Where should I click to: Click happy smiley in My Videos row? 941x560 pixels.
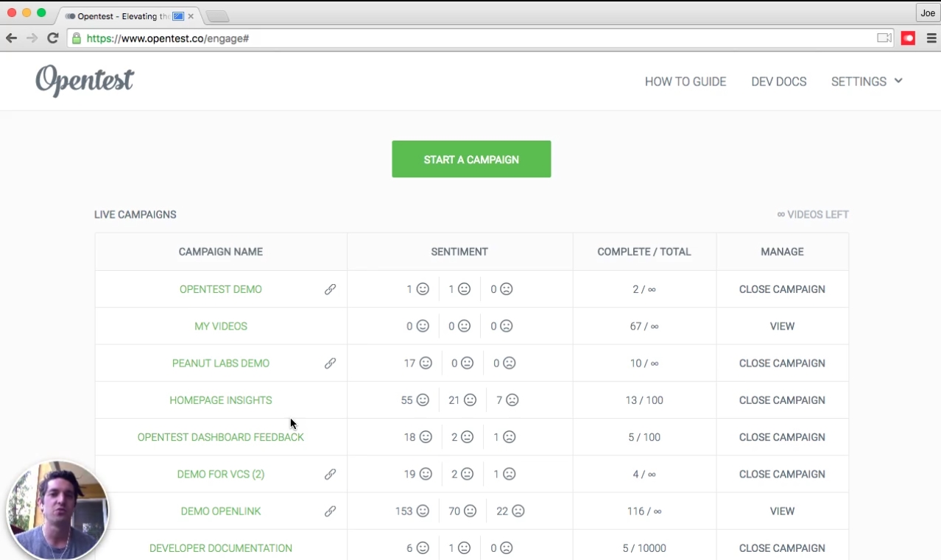(x=423, y=326)
